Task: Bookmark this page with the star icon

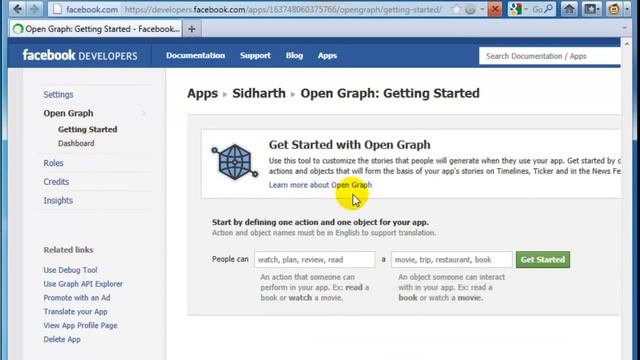Action: (x=456, y=9)
